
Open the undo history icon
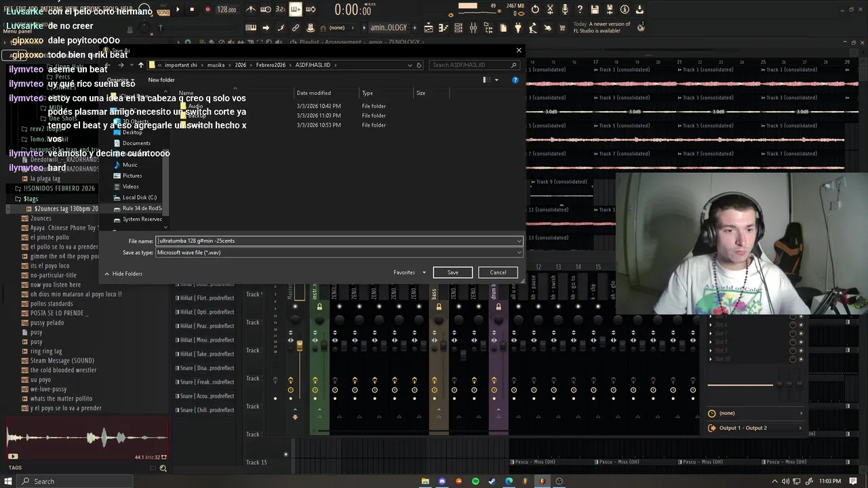coord(535,9)
